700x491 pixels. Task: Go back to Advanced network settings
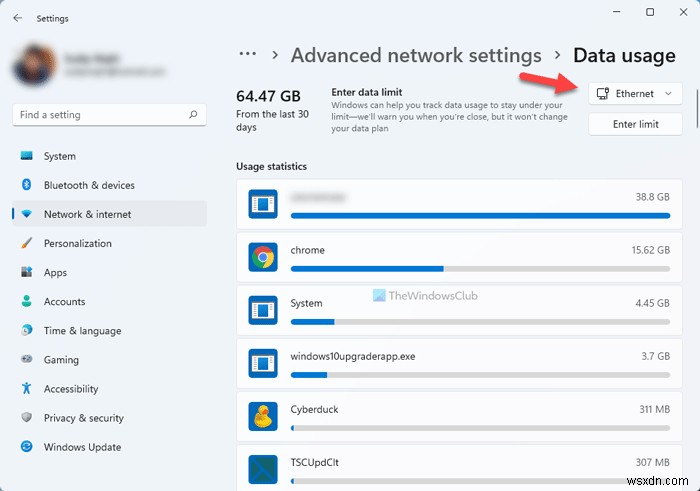click(416, 55)
